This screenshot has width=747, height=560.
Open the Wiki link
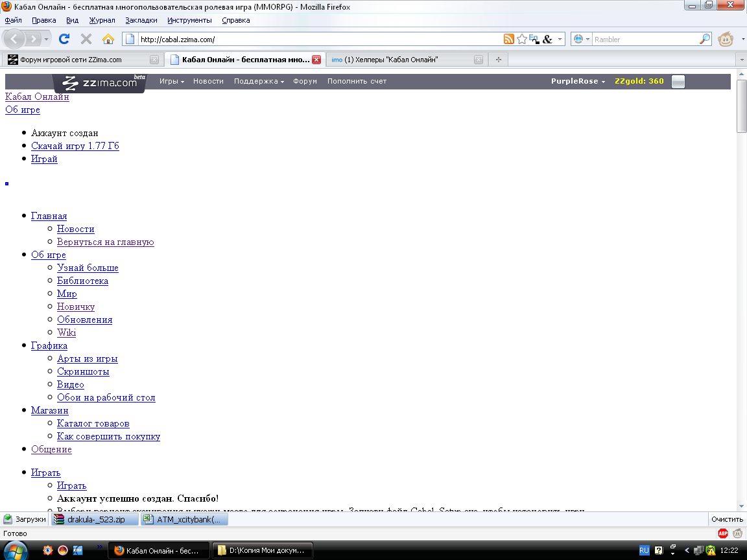click(66, 332)
